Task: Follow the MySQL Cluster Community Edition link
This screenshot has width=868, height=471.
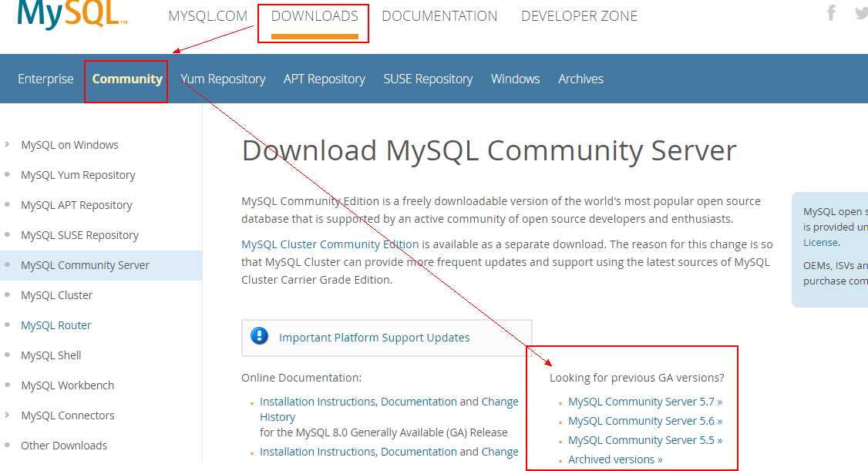Action: point(330,244)
